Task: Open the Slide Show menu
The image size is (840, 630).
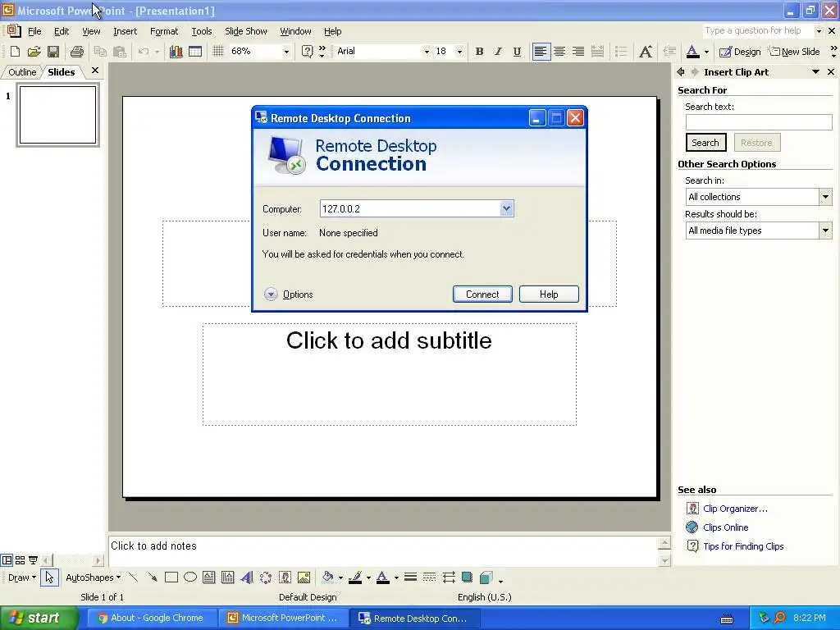Action: 246,31
